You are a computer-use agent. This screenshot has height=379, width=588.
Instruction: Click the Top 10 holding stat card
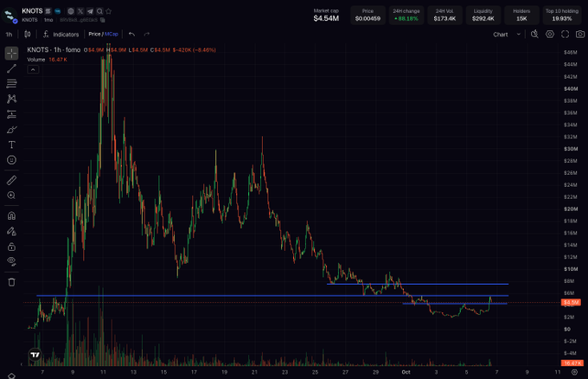pos(562,15)
